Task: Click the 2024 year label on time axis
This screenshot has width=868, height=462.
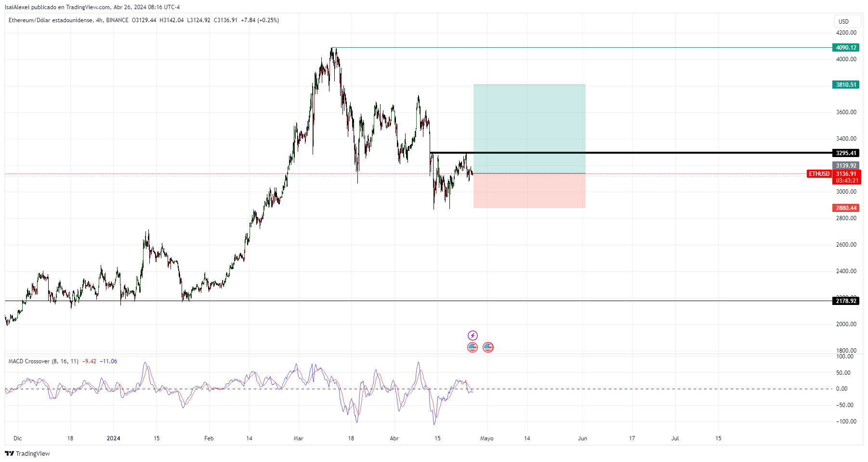Action: (x=113, y=438)
